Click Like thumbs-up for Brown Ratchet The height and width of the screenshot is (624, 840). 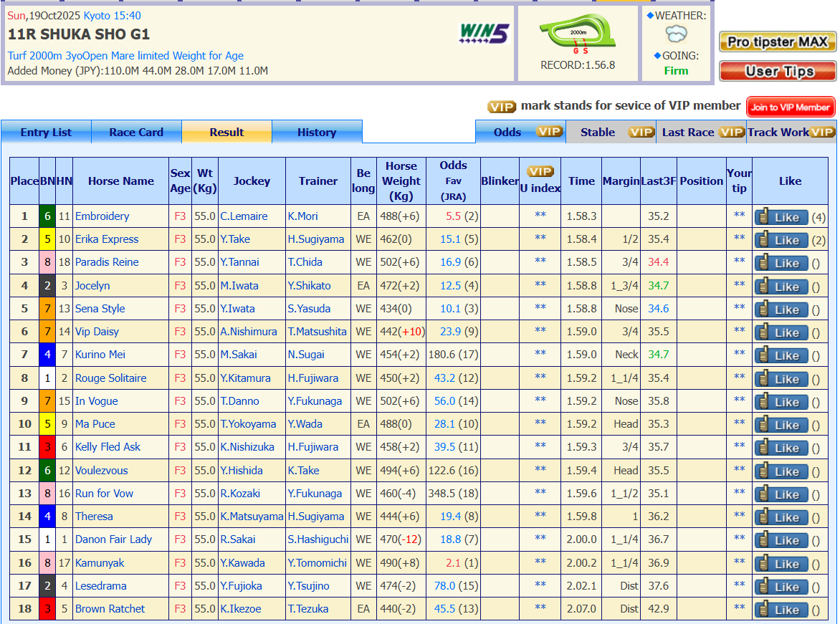coord(781,610)
